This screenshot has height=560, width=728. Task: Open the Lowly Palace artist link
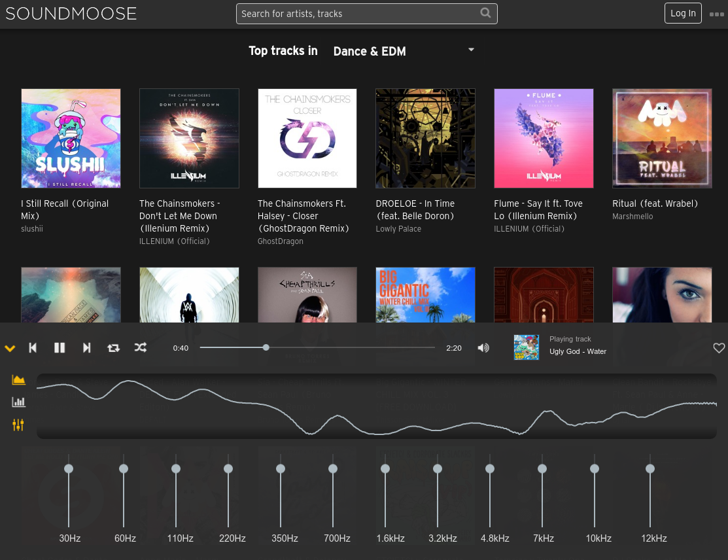[x=398, y=228]
